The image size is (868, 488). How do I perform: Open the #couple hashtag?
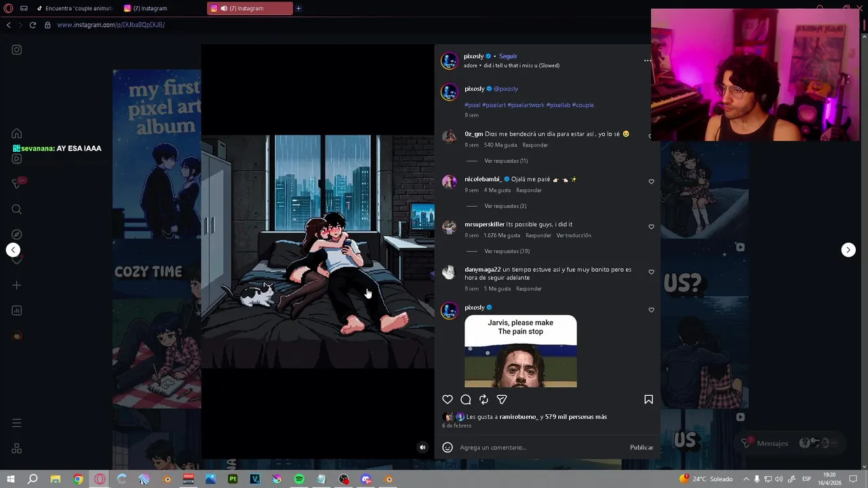[x=583, y=105]
